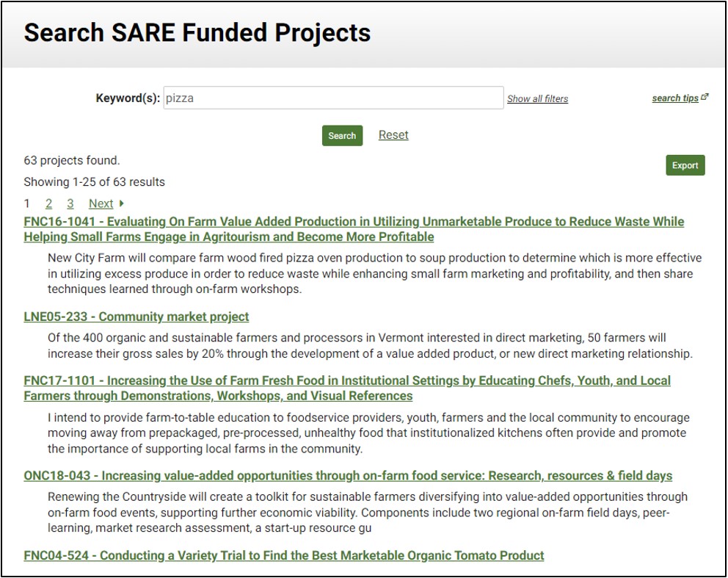Image resolution: width=728 pixels, height=578 pixels.
Task: Click the 63 projects found text
Action: pos(71,160)
